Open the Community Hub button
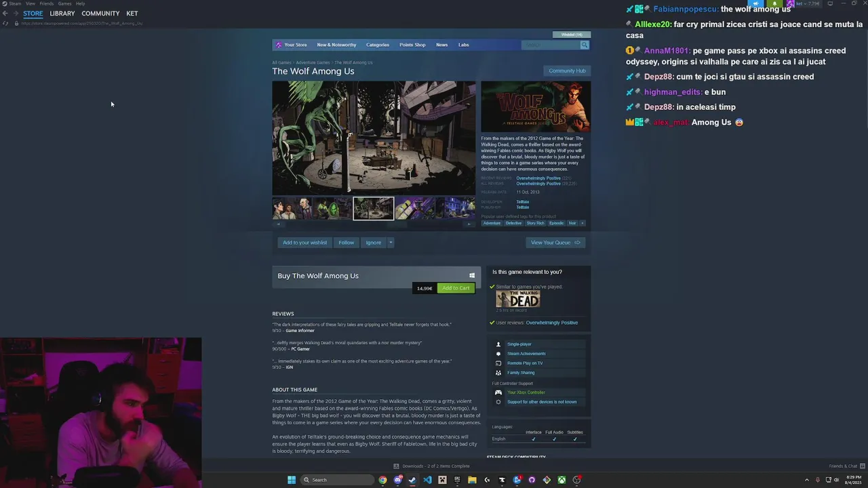 click(x=567, y=70)
